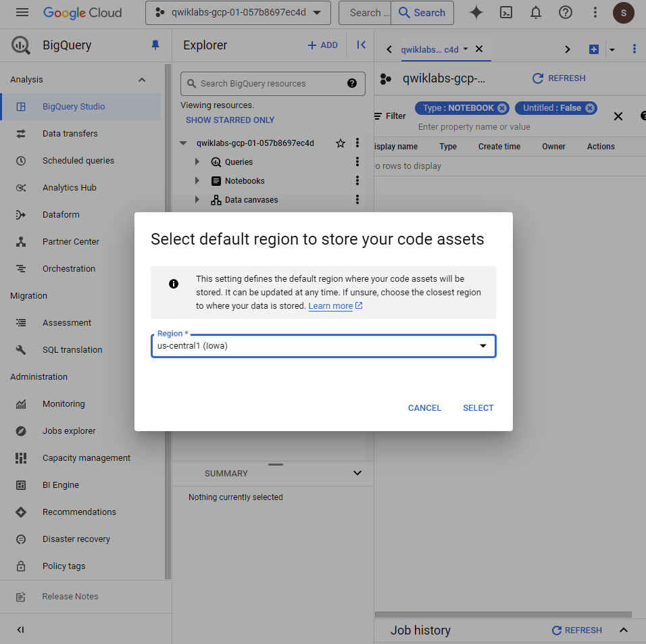Open Gemini AI assistant sparkle icon
Image resolution: width=646 pixels, height=644 pixels.
pyautogui.click(x=476, y=12)
